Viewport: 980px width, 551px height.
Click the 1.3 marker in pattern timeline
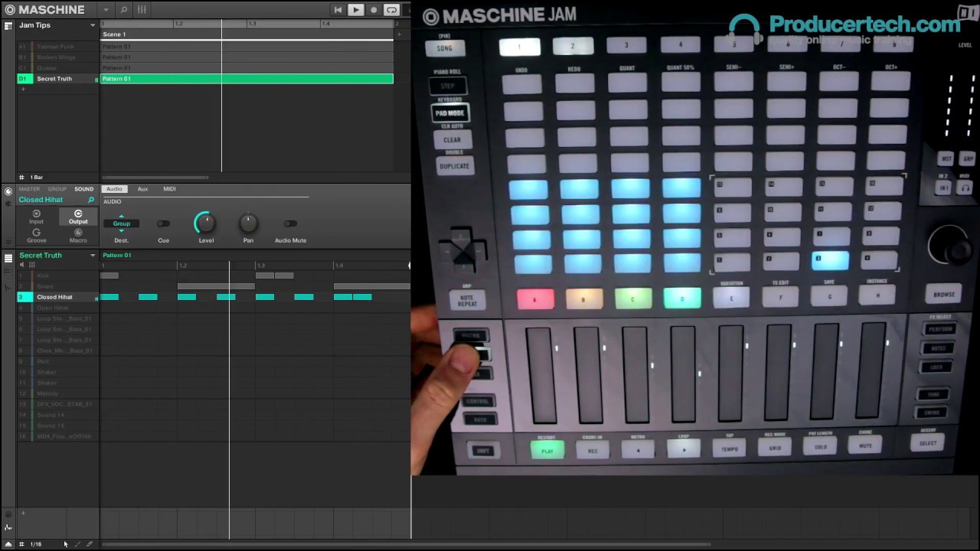tap(260, 266)
